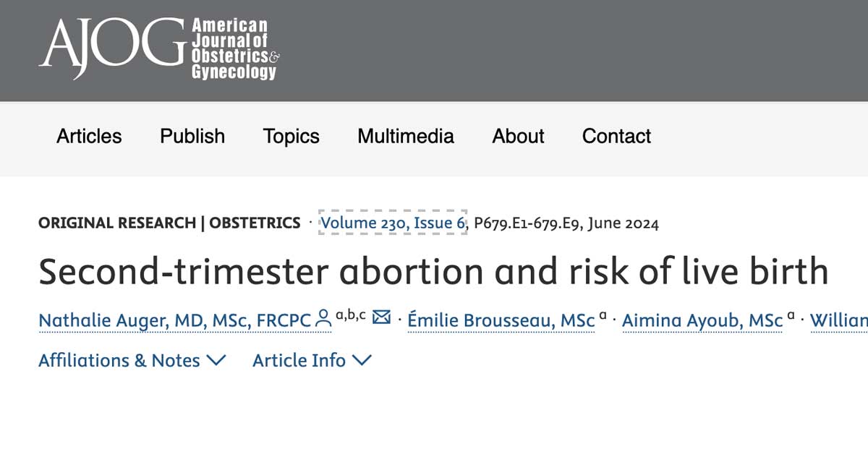868x470 pixels.
Task: Click the author profile person icon beside Nathalie Auger
Action: pos(322,316)
